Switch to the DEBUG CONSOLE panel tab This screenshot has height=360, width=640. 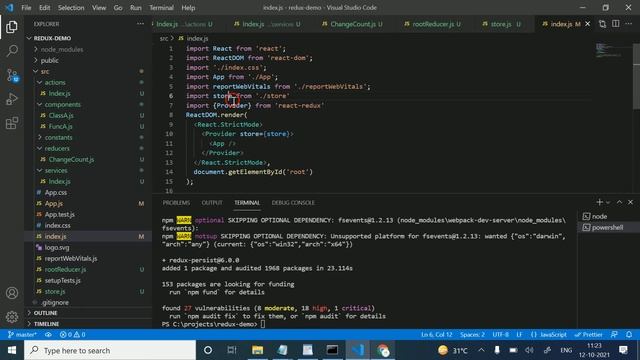pos(293,202)
